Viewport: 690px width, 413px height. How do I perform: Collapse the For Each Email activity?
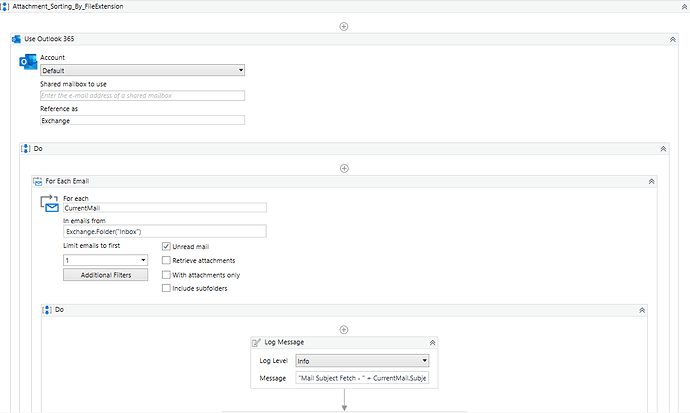[651, 181]
